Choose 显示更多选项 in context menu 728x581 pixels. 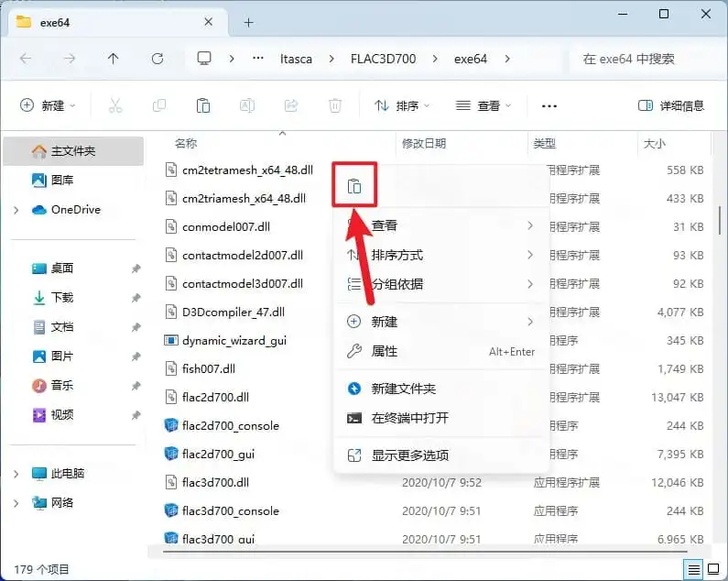pyautogui.click(x=440, y=455)
